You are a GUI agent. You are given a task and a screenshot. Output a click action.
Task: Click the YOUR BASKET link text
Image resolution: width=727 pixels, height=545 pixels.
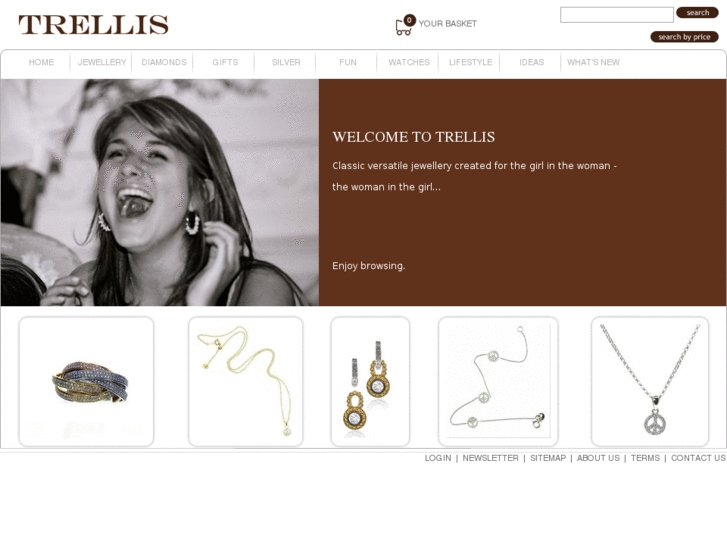click(x=447, y=24)
